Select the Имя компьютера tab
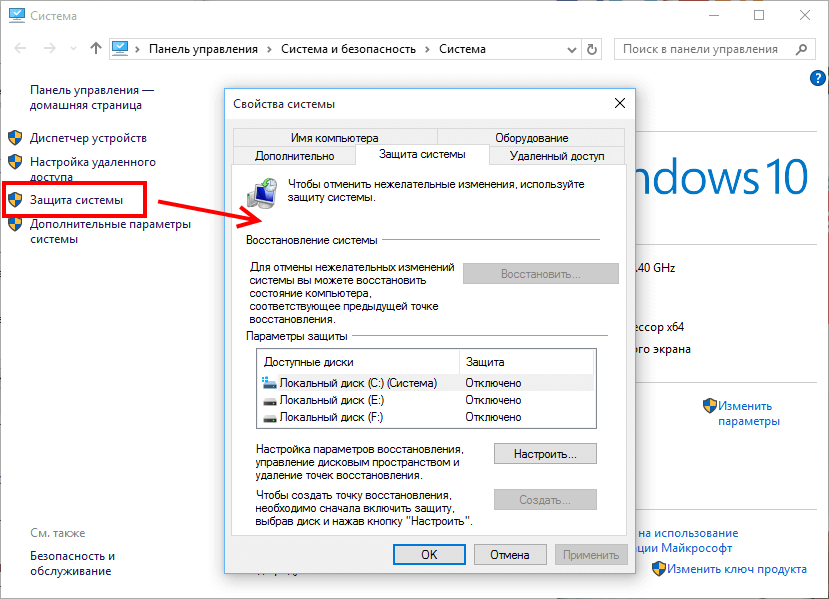The width and height of the screenshot is (829, 599). coord(334,138)
